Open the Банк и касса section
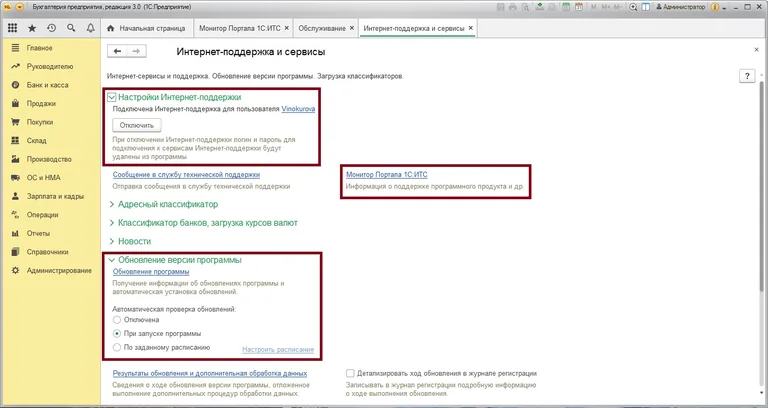Viewport: 768px width, 408px height. [45, 85]
